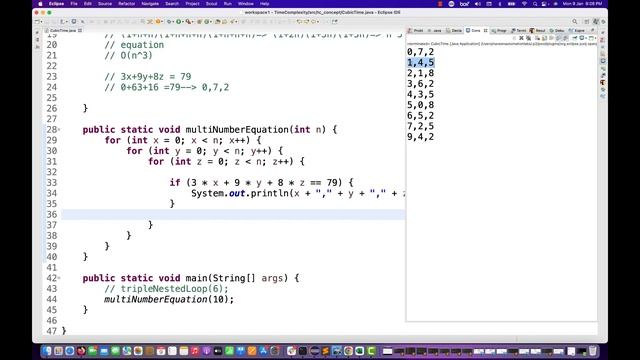Open the Search menu
Image resolution: width=640 pixels, height=360 pixels.
(172, 4)
